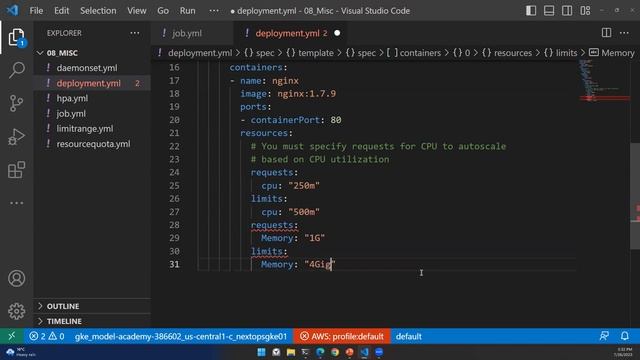Open the Search view in activity bar
Screen dimensions: 640x360
point(16,70)
